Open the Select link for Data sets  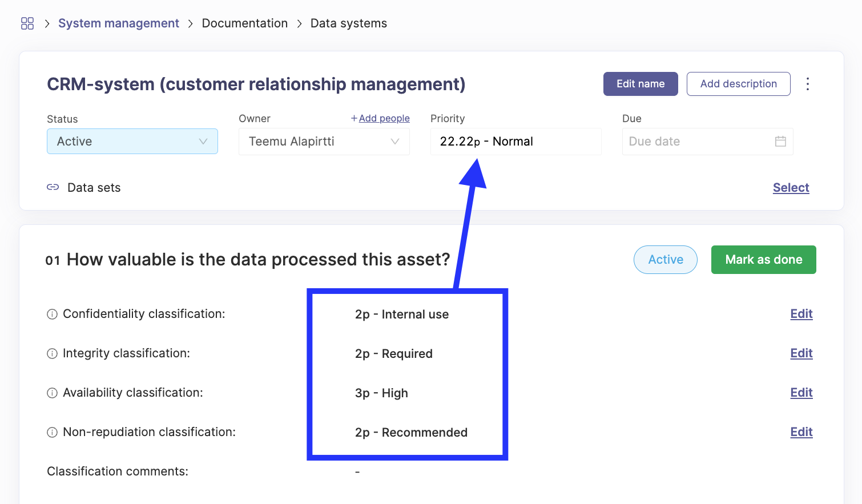791,187
